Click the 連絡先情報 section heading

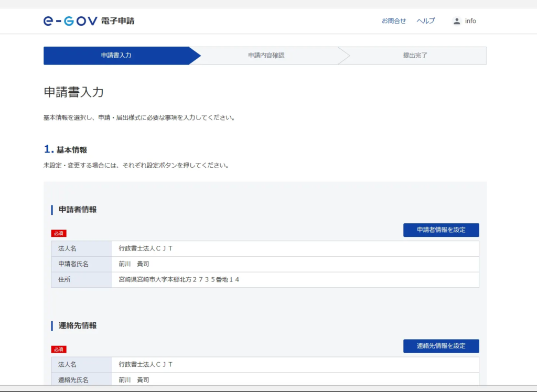coord(78,325)
